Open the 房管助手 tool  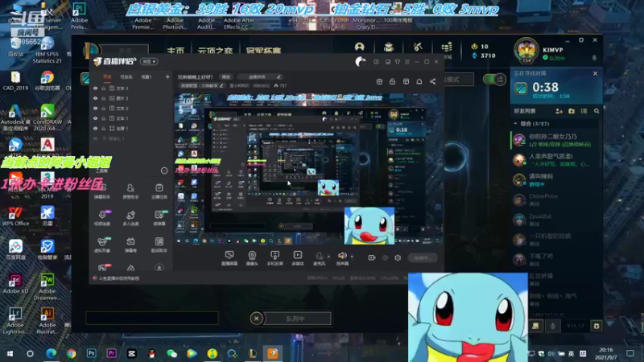130,191
